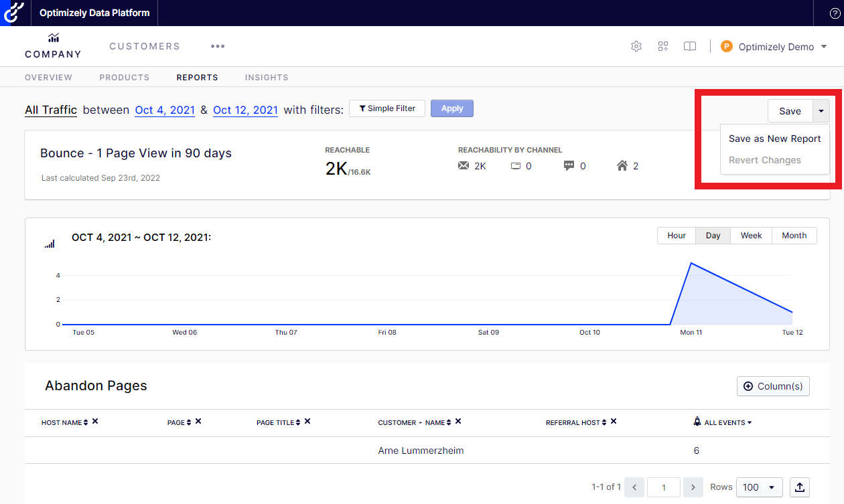Remove the Page column
This screenshot has height=504, width=844.
pyautogui.click(x=198, y=422)
